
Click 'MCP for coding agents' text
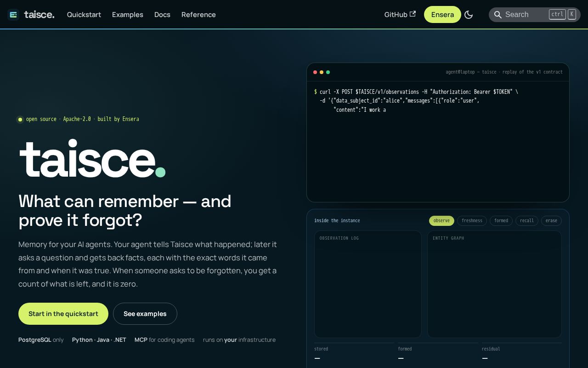tap(164, 340)
